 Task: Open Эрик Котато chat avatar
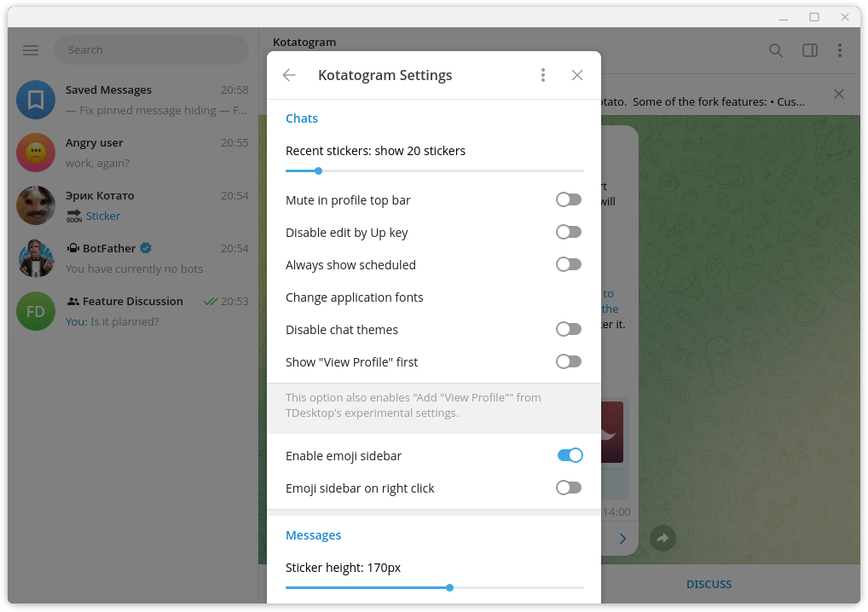click(x=36, y=205)
